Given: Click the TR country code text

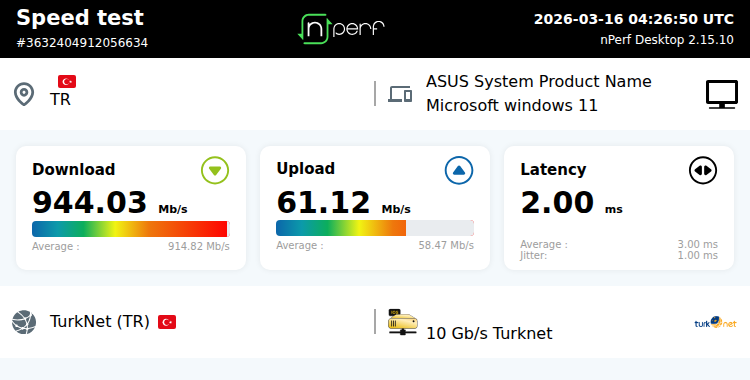Looking at the screenshot, I should click(x=60, y=99).
